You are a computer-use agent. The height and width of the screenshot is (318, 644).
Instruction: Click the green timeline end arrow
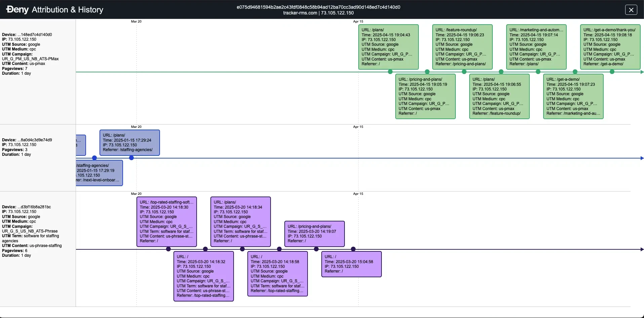pos(642,72)
